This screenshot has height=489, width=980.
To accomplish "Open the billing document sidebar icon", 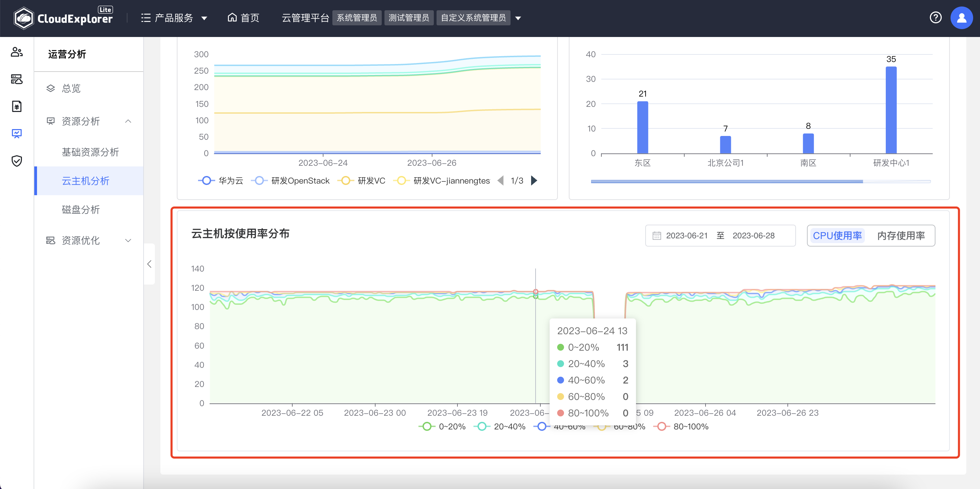I will (x=17, y=106).
